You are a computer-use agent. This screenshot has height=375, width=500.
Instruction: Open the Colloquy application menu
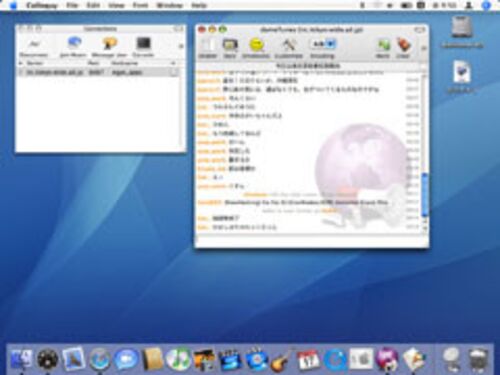[42, 5]
